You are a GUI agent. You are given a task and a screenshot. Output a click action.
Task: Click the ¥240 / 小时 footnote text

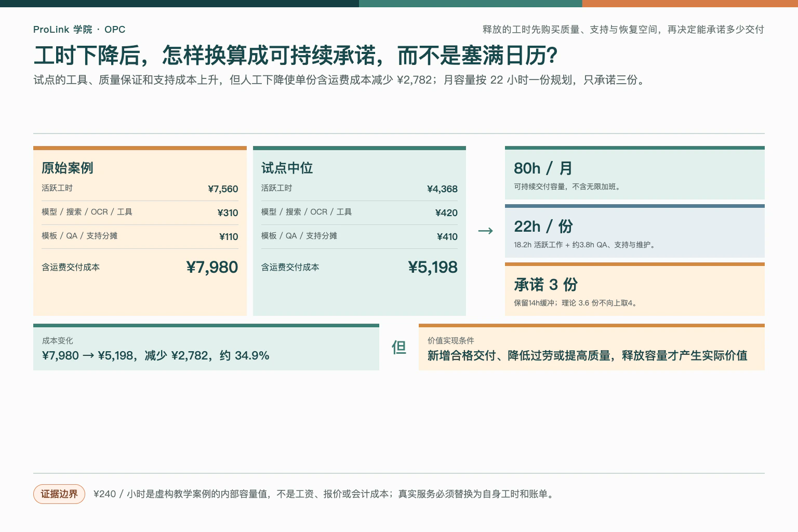coord(325,494)
